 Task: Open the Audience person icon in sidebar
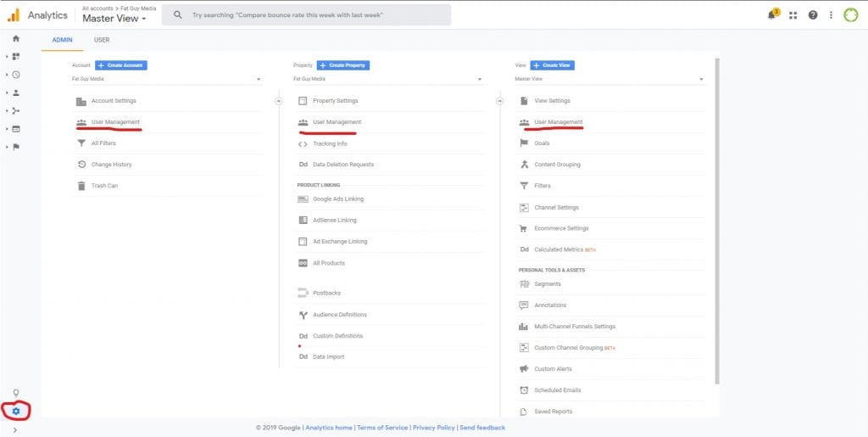click(15, 93)
